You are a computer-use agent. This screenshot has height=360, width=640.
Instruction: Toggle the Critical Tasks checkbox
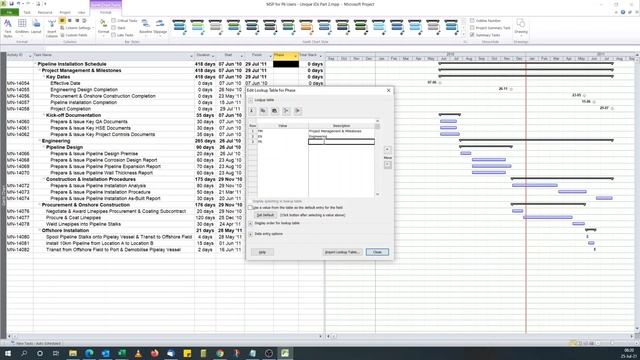point(113,20)
